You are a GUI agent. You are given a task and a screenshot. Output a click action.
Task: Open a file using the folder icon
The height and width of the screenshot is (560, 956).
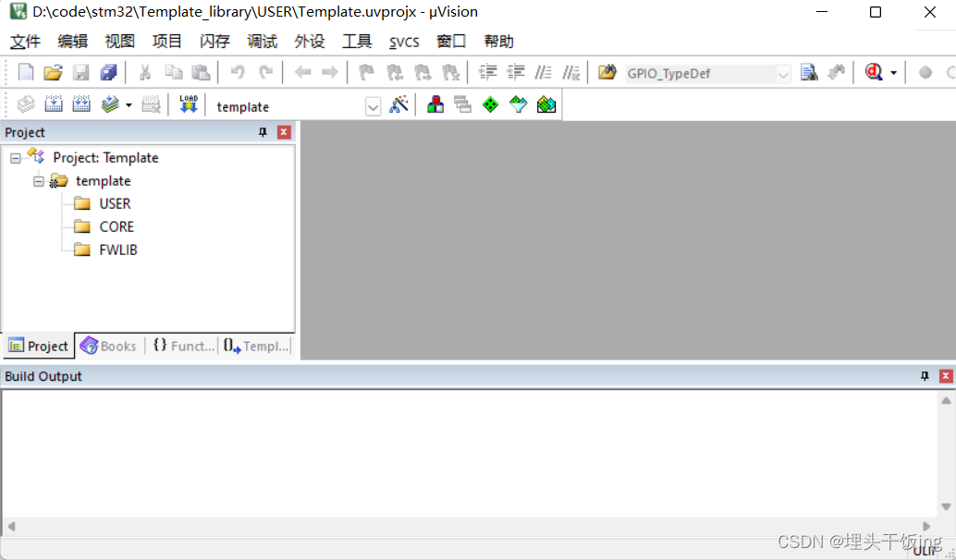click(53, 72)
